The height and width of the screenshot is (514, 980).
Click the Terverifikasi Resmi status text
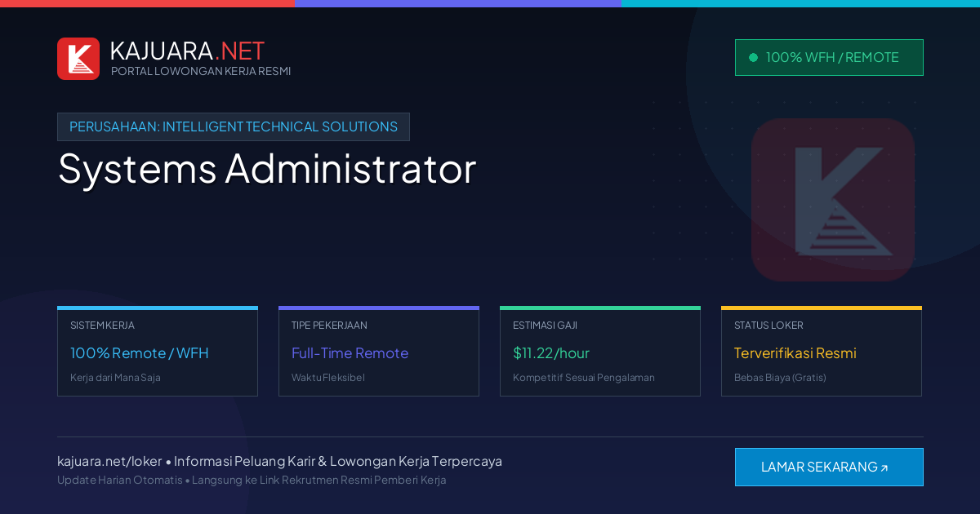point(795,353)
